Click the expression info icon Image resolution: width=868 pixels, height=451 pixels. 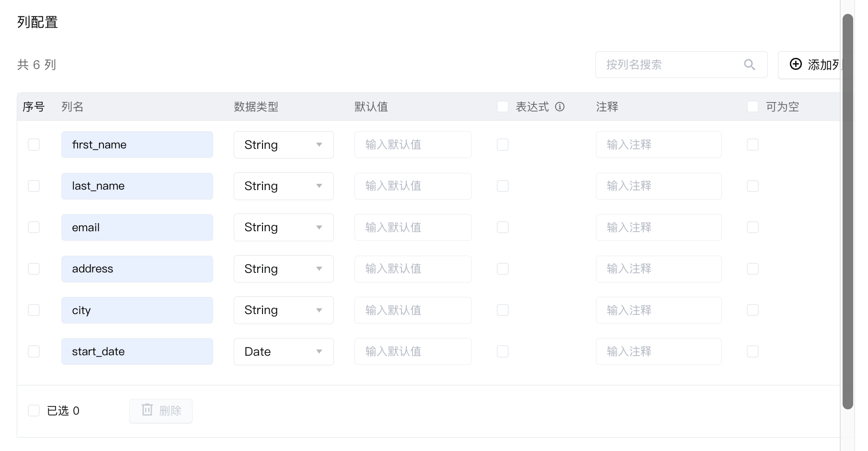coord(560,107)
